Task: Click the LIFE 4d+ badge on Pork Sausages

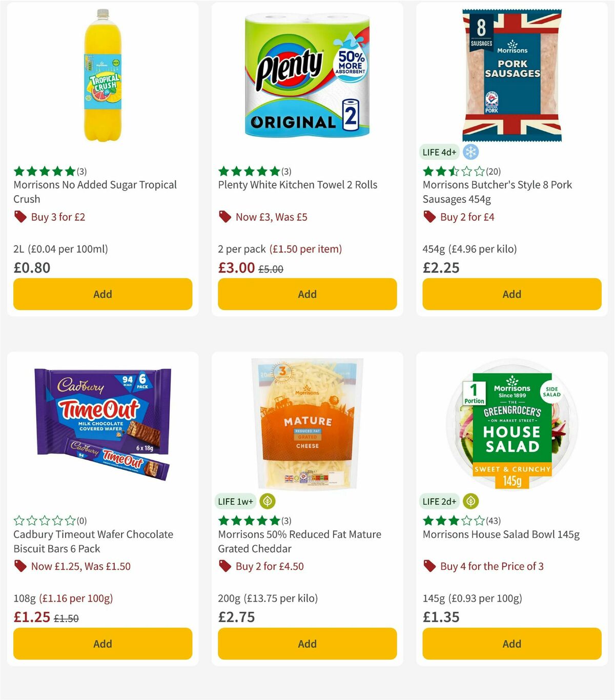Action: coord(438,152)
